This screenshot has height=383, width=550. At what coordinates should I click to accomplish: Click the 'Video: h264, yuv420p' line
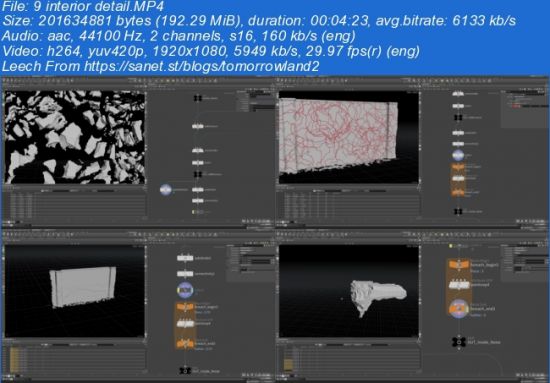[x=211, y=51]
